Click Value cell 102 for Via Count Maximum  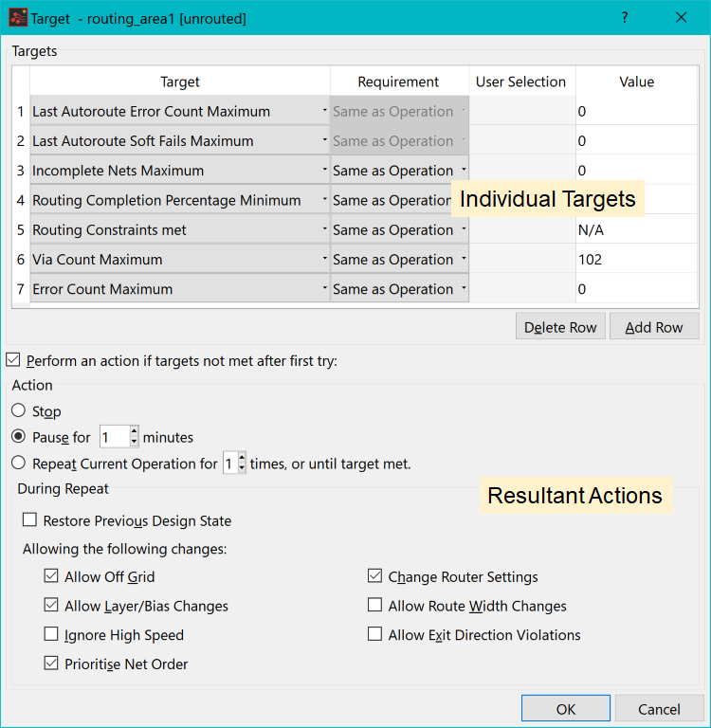pos(636,259)
